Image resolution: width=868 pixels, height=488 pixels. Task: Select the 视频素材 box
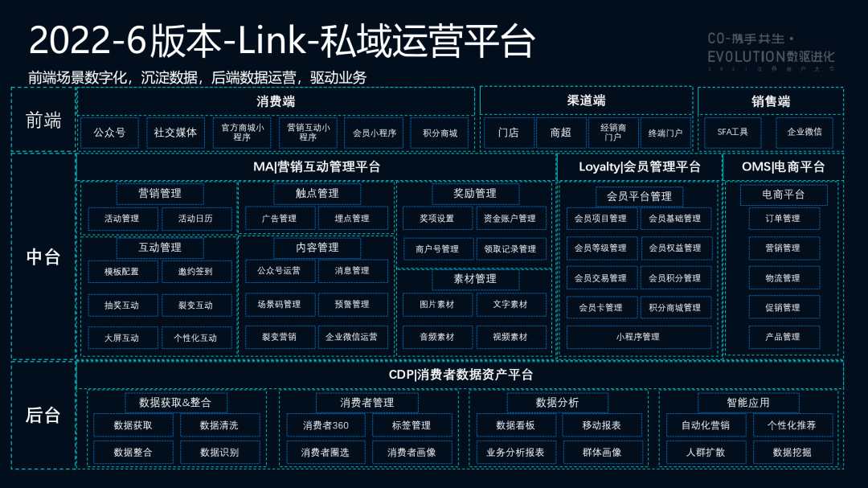pos(510,338)
